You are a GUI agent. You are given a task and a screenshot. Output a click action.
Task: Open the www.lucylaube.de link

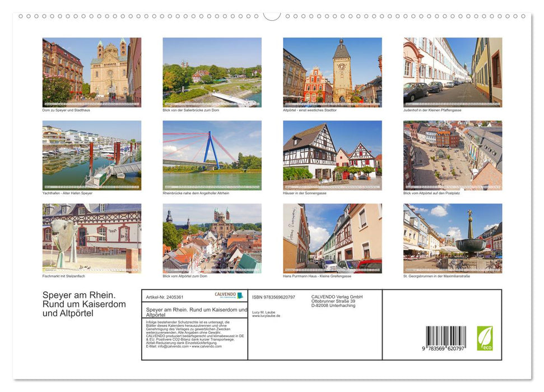click(266, 316)
